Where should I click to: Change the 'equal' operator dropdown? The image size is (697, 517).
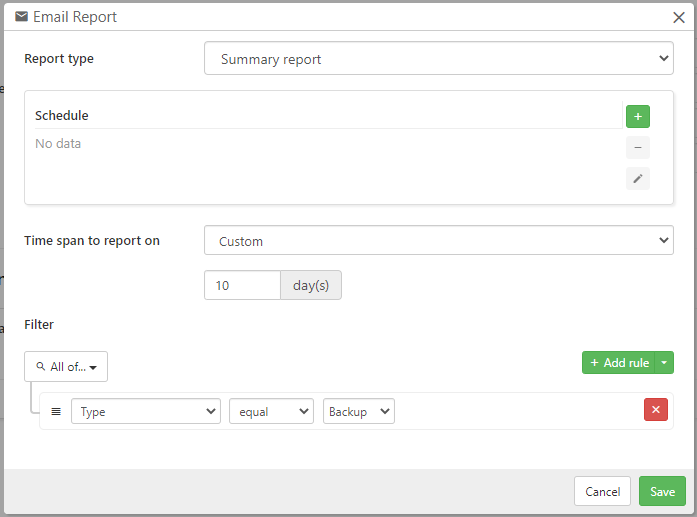(271, 411)
